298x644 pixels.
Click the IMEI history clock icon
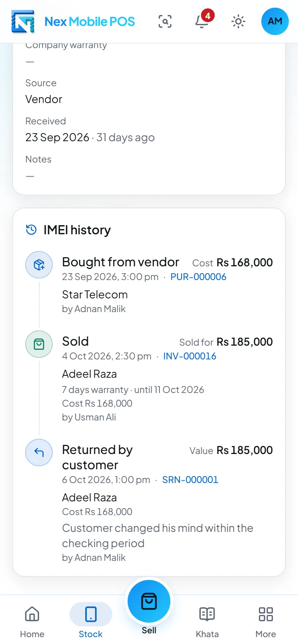pyautogui.click(x=31, y=230)
